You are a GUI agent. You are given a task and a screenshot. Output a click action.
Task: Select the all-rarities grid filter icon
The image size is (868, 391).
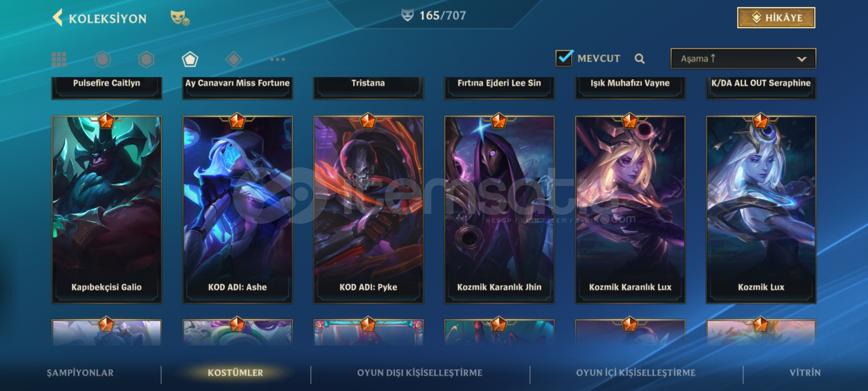pos(59,59)
